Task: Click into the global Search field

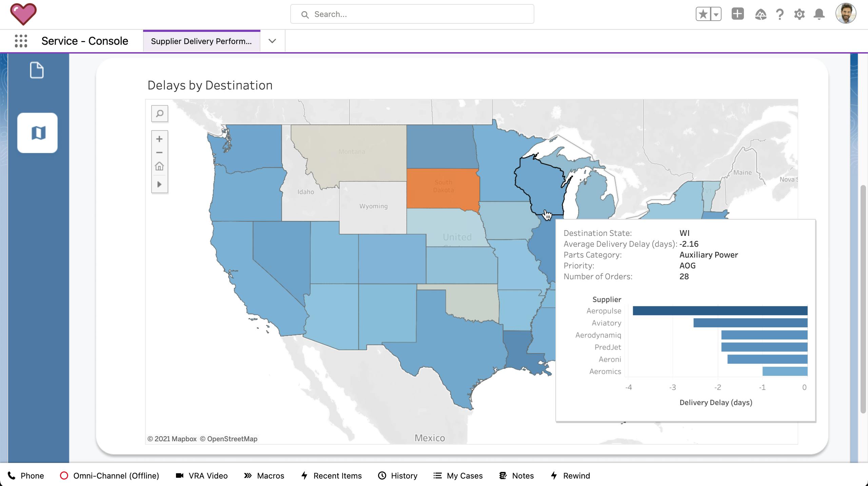Action: 412,14
